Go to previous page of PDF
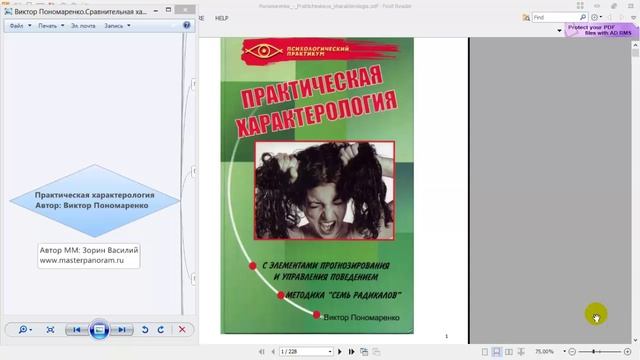The height and width of the screenshot is (360, 640). (x=273, y=351)
